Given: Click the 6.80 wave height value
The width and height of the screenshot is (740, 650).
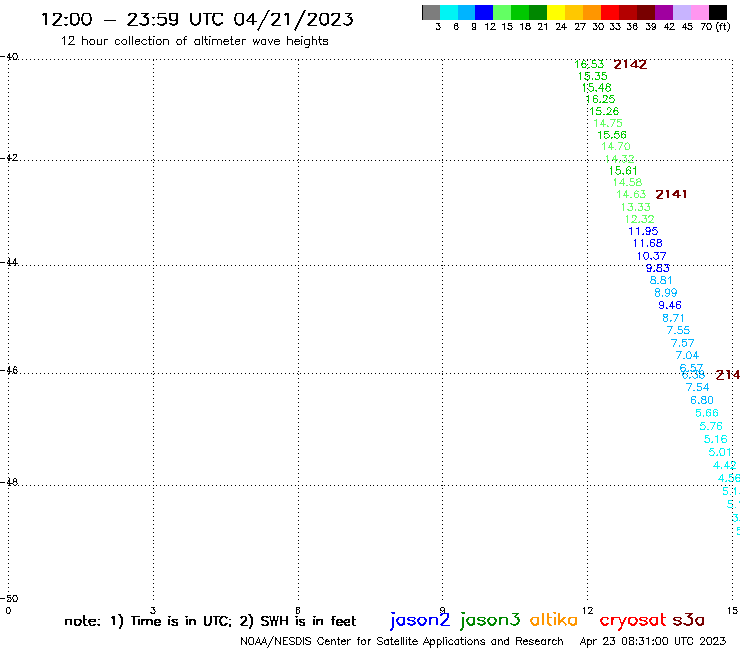Looking at the screenshot, I should pos(702,400).
